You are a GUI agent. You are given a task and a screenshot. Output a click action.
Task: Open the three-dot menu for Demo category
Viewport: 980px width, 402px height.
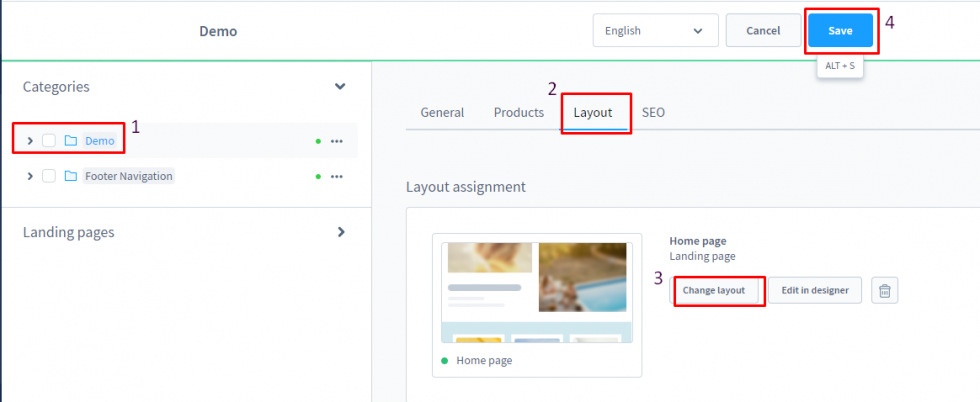pyautogui.click(x=337, y=141)
